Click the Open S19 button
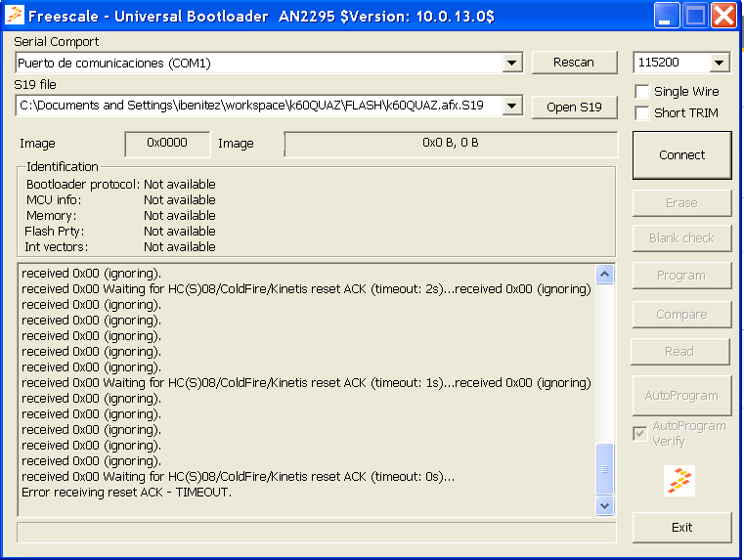 (574, 108)
